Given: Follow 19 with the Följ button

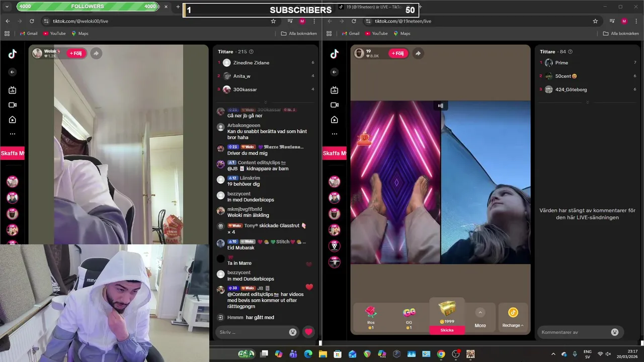Looking at the screenshot, I should pyautogui.click(x=398, y=53).
